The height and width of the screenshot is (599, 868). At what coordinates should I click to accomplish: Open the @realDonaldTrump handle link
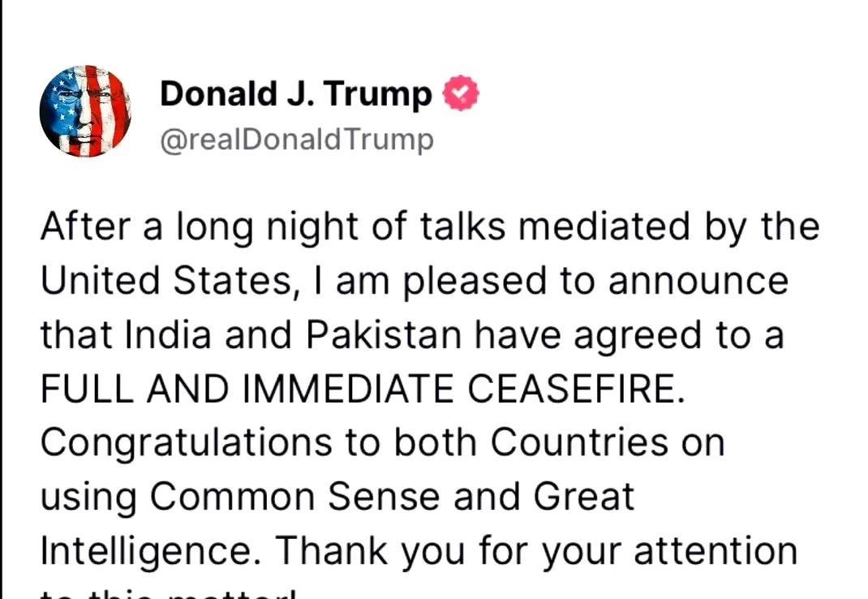[x=297, y=140]
